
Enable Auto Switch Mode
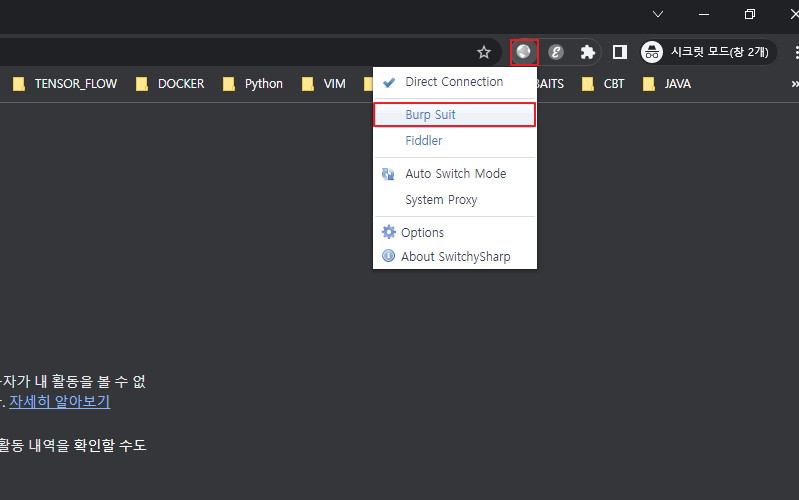(455, 174)
